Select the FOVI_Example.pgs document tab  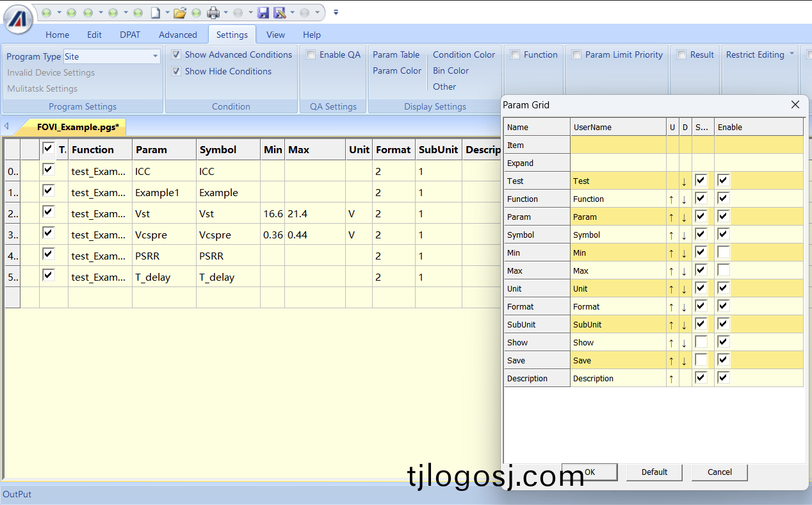(x=77, y=127)
